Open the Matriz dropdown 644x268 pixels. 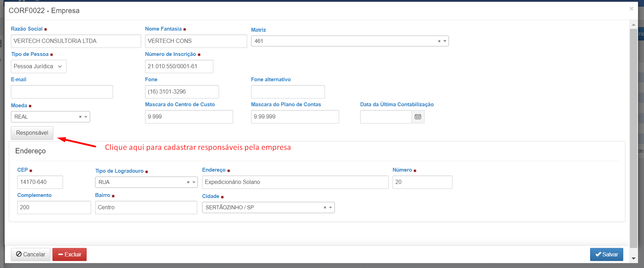(445, 41)
